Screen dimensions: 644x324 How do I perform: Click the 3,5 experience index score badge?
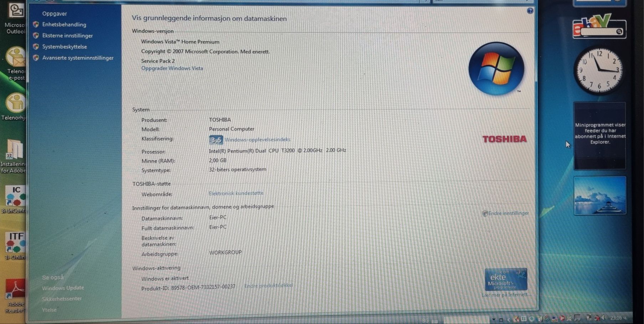(216, 140)
